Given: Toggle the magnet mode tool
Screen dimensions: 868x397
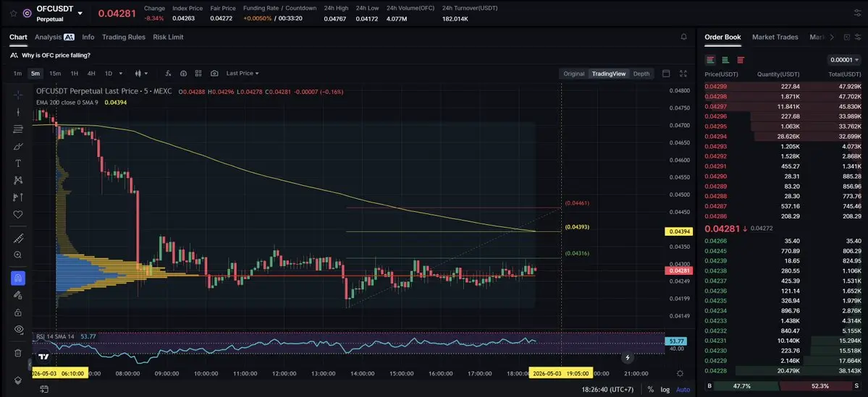Looking at the screenshot, I should 17,278.
